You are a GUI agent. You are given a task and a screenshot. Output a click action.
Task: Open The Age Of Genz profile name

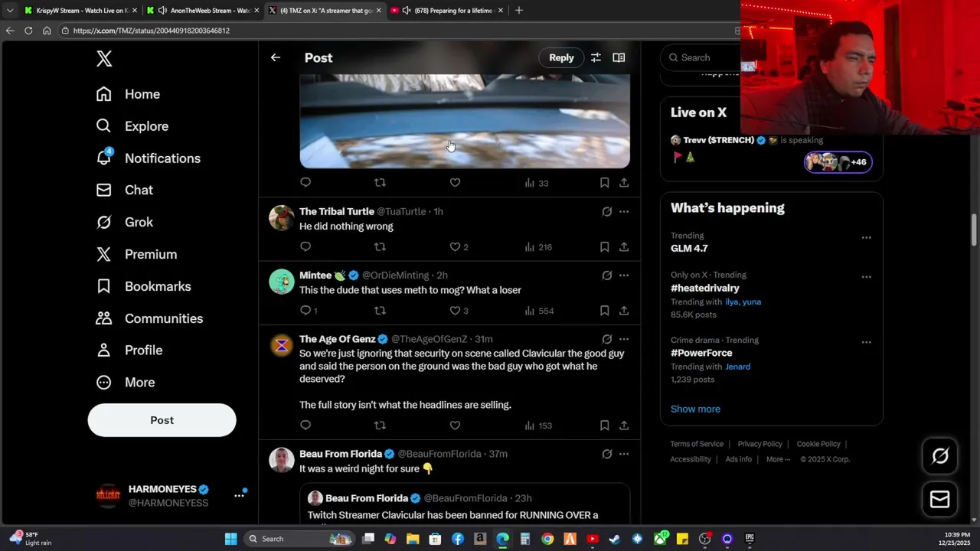338,339
